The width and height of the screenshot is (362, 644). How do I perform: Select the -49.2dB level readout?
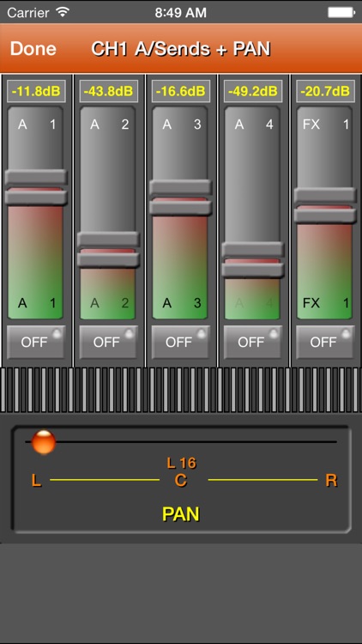click(253, 91)
